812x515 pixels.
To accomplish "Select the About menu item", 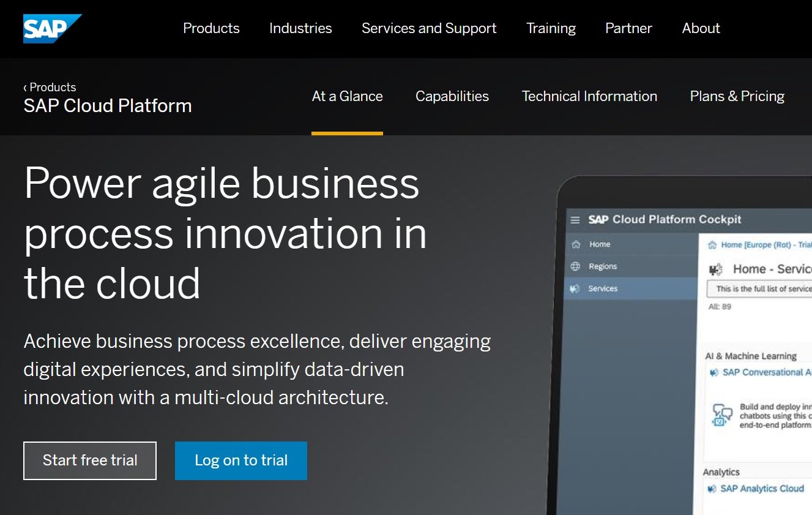I will [x=701, y=28].
